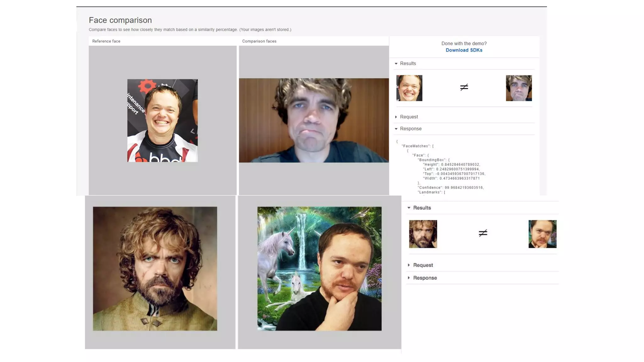Image resolution: width=644 pixels, height=362 pixels.
Task: Click the chin-on-hand face result thumbnail
Action: point(542,234)
